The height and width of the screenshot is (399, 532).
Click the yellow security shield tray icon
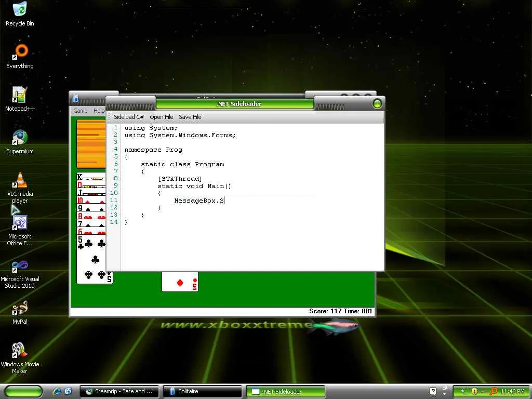coord(474,392)
